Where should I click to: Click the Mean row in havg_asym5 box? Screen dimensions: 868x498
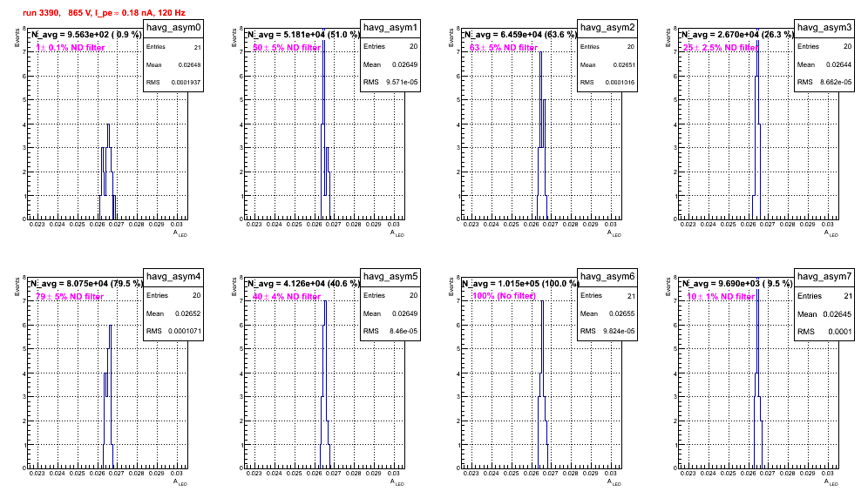tap(390, 313)
